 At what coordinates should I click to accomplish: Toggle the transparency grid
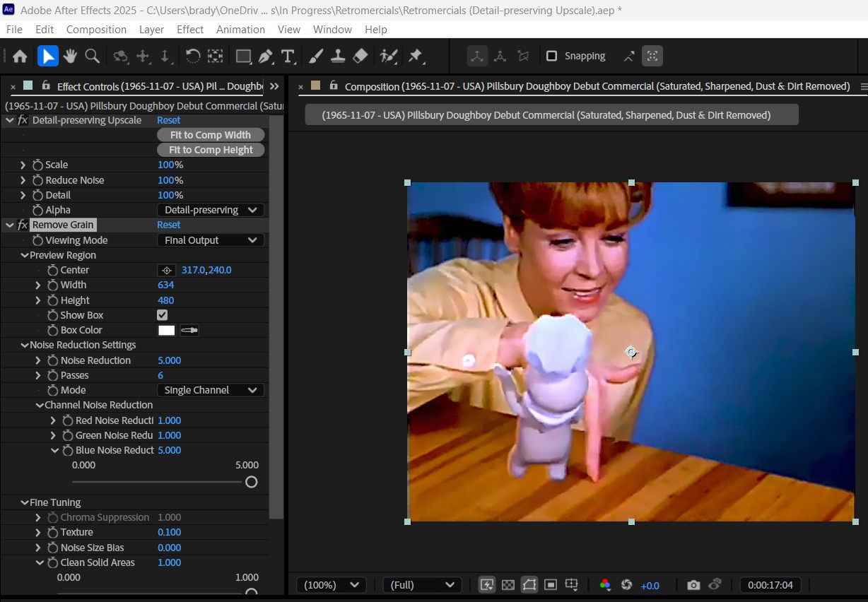click(x=508, y=585)
